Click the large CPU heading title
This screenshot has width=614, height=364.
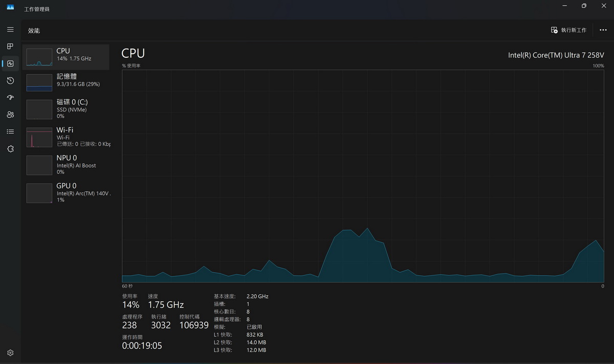[133, 53]
